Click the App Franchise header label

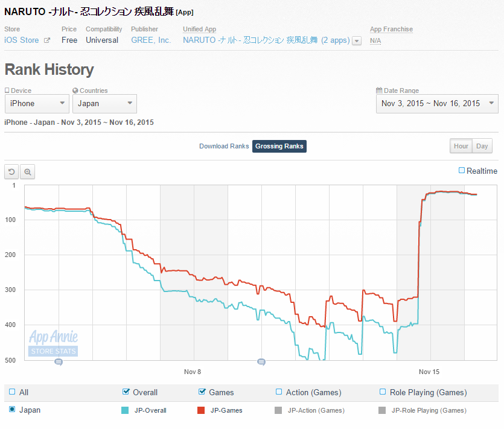pos(391,29)
